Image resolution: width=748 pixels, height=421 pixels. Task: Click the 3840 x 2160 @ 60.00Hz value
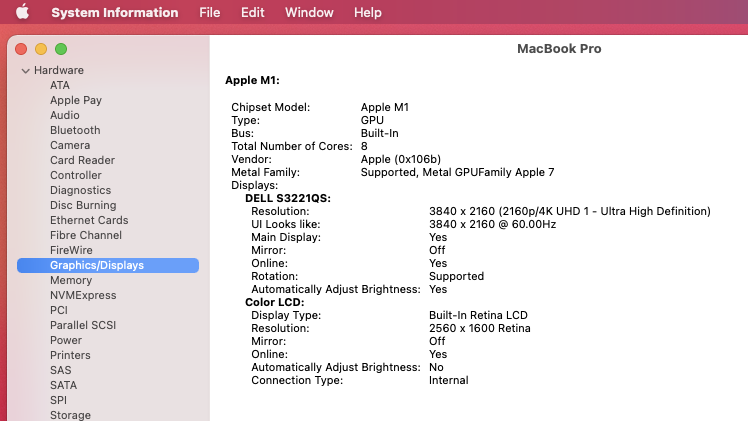click(x=492, y=224)
